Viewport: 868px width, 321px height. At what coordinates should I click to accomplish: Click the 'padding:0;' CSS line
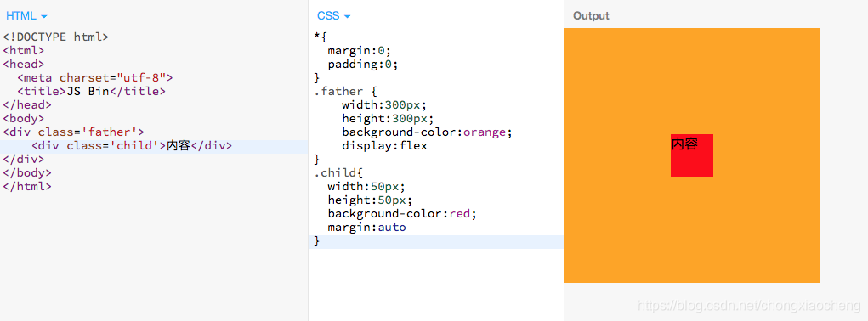point(363,64)
